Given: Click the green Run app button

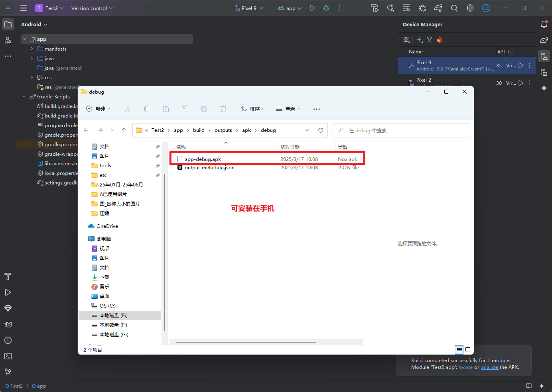Looking at the screenshot, I should tap(313, 8).
